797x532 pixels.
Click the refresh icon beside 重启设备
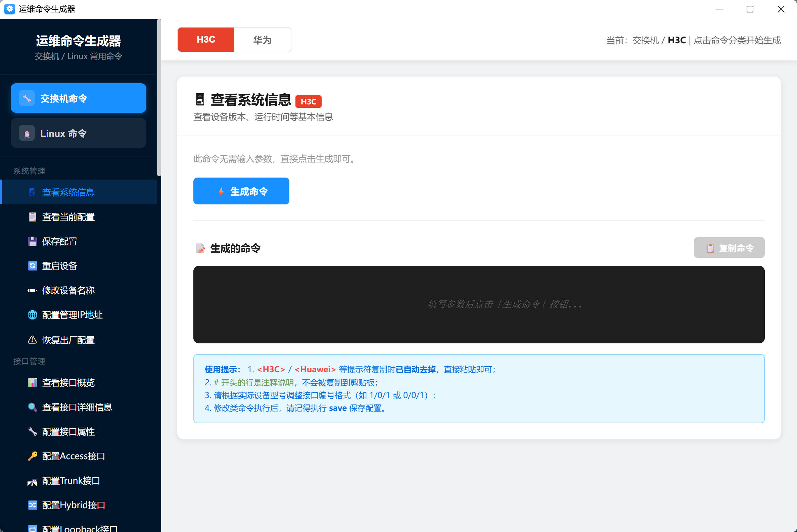coord(32,265)
